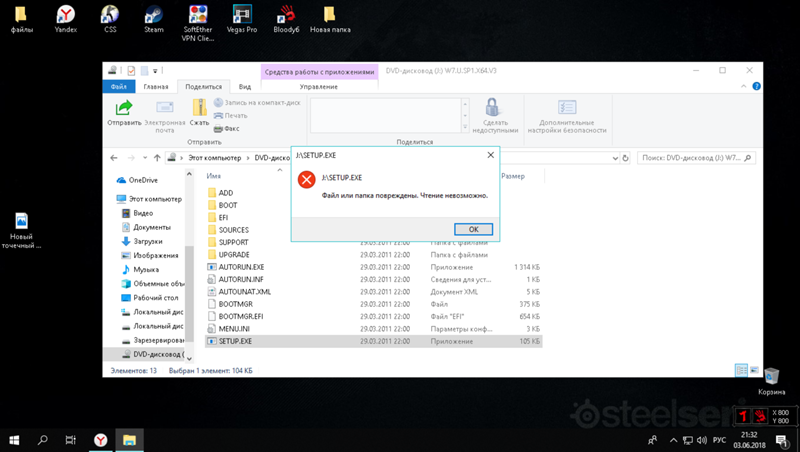Image resolution: width=800 pixels, height=452 pixels.
Task: Click the Печать command
Action: [231, 115]
